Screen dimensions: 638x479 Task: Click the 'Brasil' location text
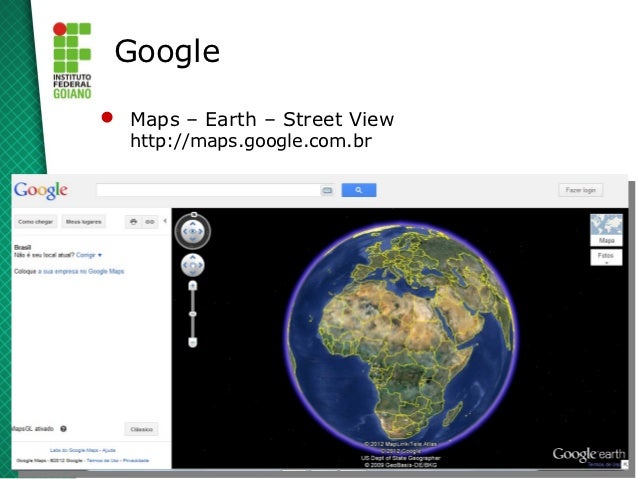[x=22, y=247]
